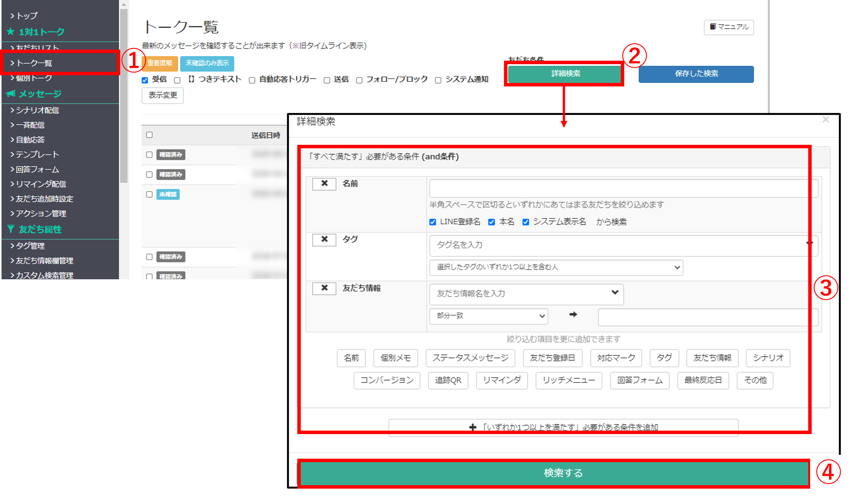Open トップ in the sidebar
The width and height of the screenshot is (857, 504).
click(x=27, y=16)
